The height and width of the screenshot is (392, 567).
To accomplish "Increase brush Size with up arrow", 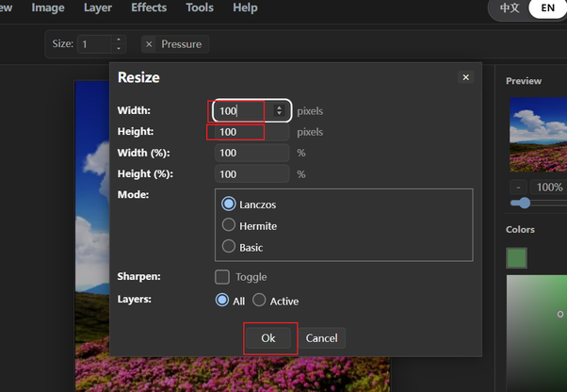I will point(119,40).
